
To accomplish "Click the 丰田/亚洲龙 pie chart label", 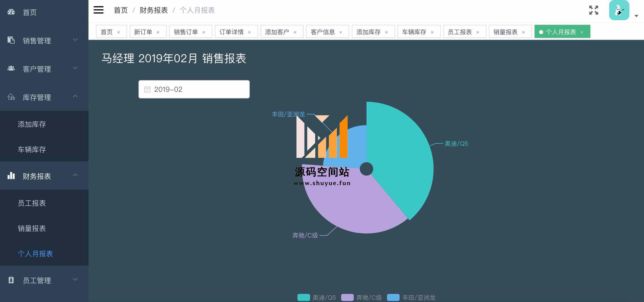I will coord(288,114).
